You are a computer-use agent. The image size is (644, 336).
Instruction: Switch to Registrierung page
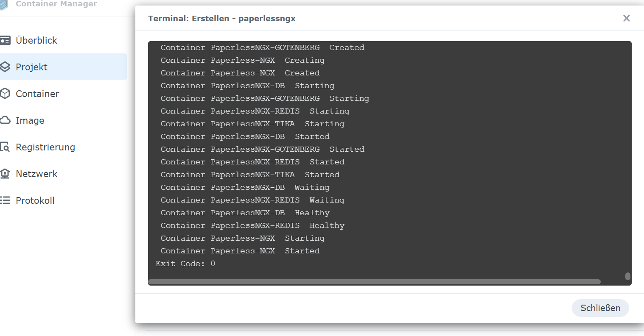click(45, 147)
